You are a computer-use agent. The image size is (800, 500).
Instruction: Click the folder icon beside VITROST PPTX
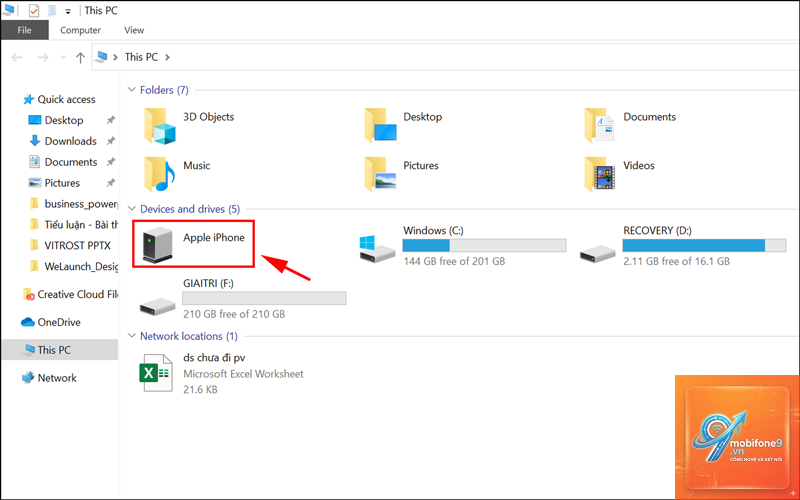click(34, 246)
